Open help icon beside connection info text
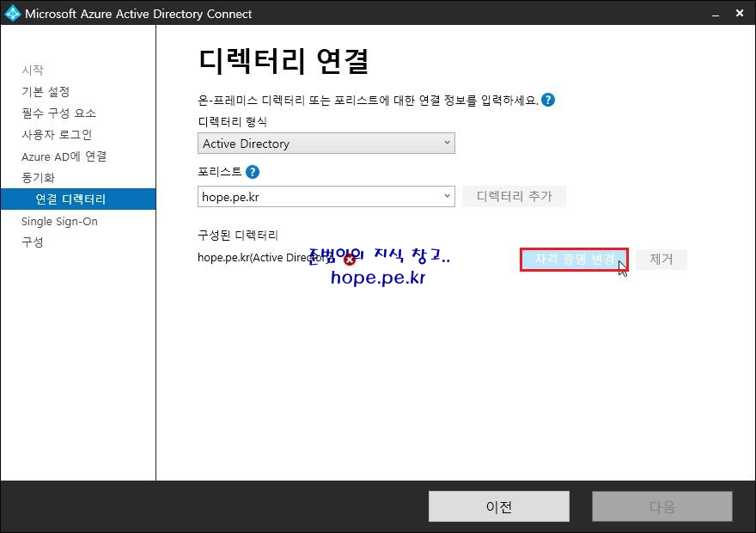The image size is (756, 533). point(548,100)
